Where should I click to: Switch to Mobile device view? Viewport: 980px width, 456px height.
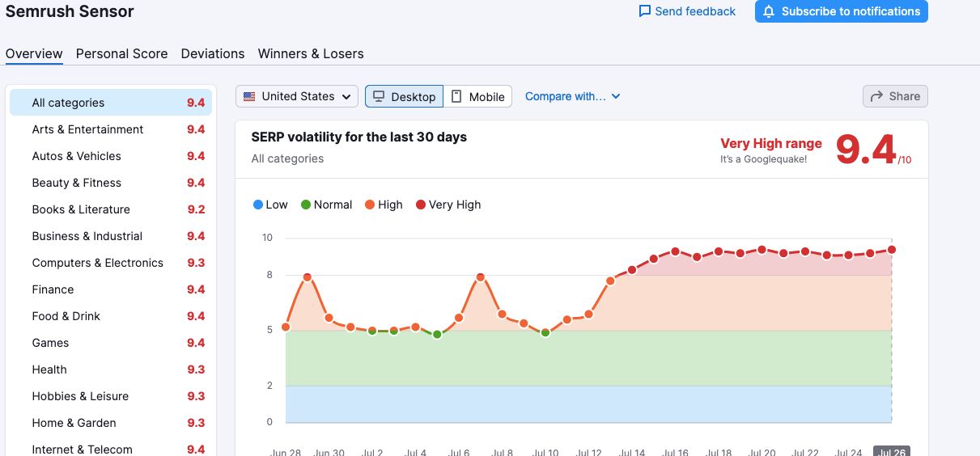pyautogui.click(x=478, y=96)
